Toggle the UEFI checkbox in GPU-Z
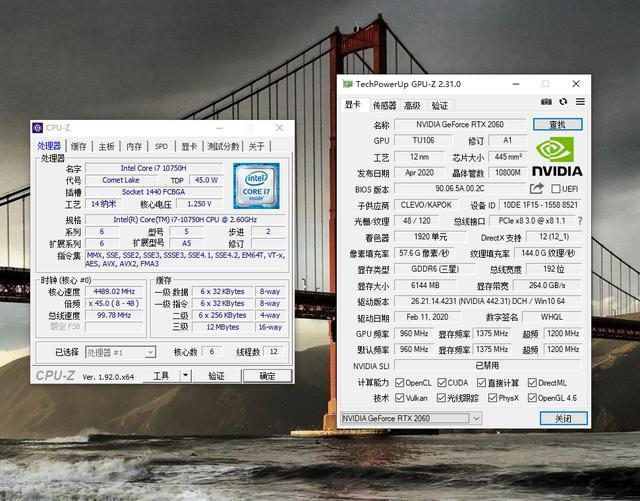This screenshot has height=501, width=640. click(x=556, y=189)
